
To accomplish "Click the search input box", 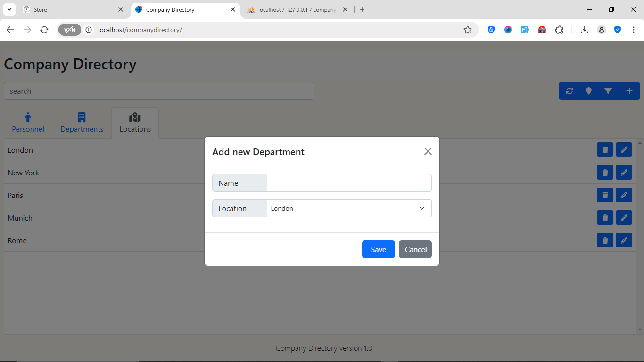I will (x=159, y=91).
